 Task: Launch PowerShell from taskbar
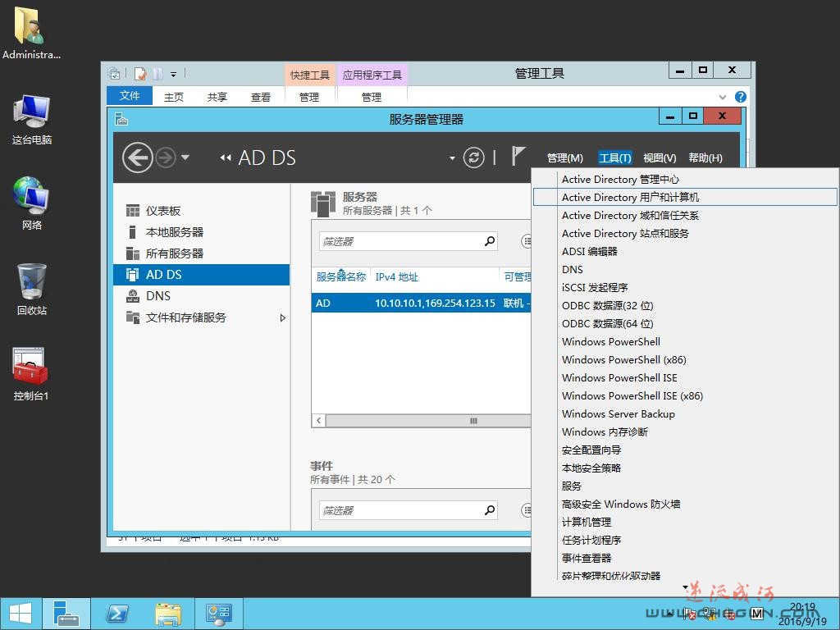116,614
